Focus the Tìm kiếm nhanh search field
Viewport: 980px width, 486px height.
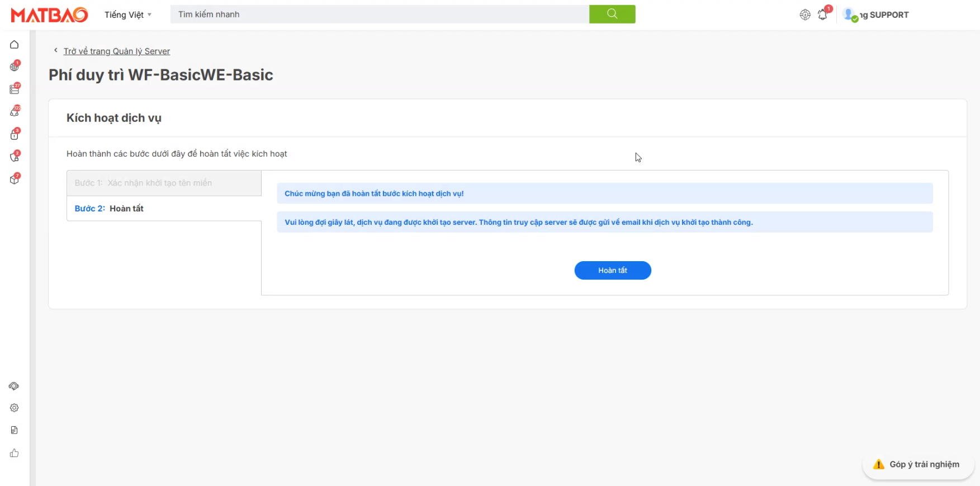coord(380,15)
